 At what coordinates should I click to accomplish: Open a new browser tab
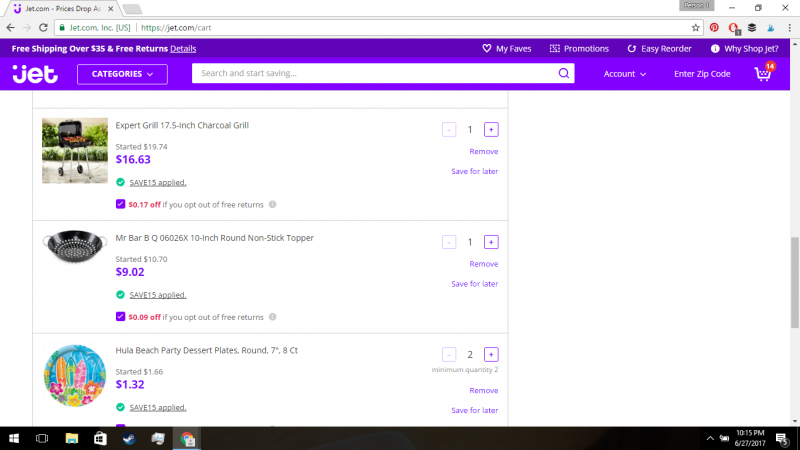132,9
